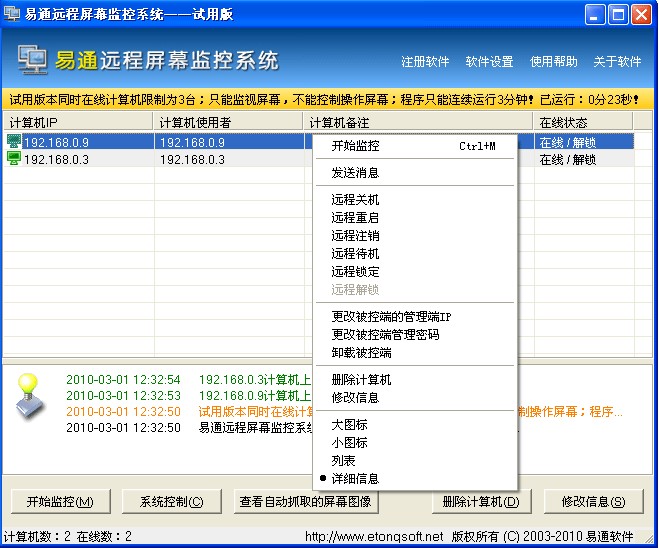The height and width of the screenshot is (548, 659).
Task: Click the 删除计算机(D) button
Action: click(481, 501)
